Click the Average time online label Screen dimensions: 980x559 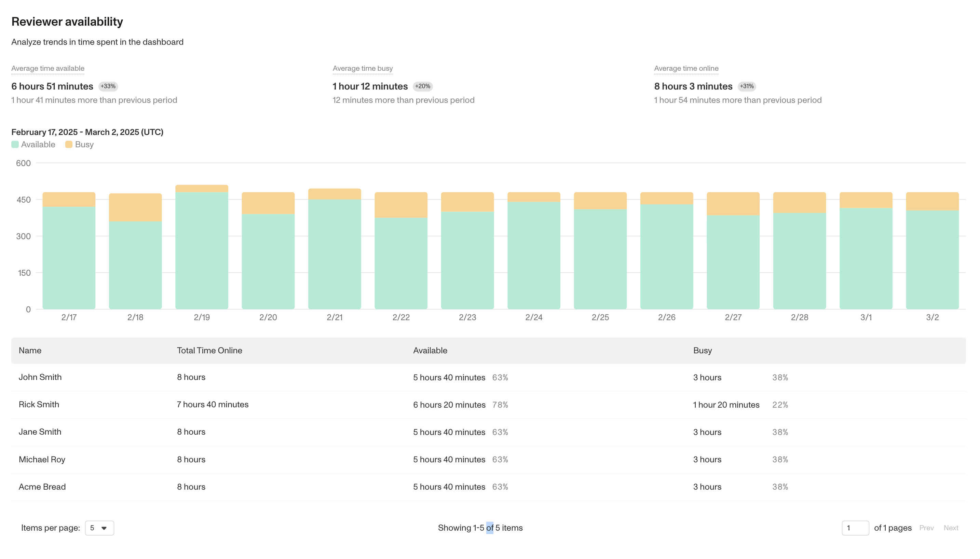click(686, 68)
